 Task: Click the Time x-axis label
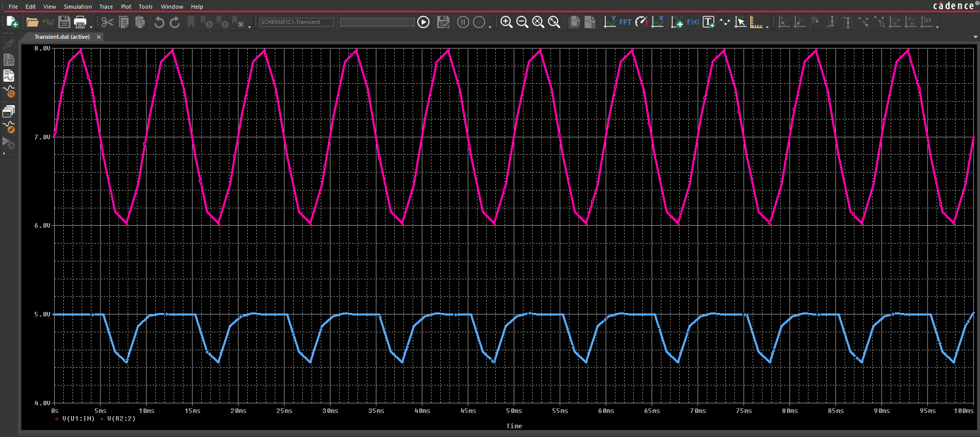coord(514,426)
